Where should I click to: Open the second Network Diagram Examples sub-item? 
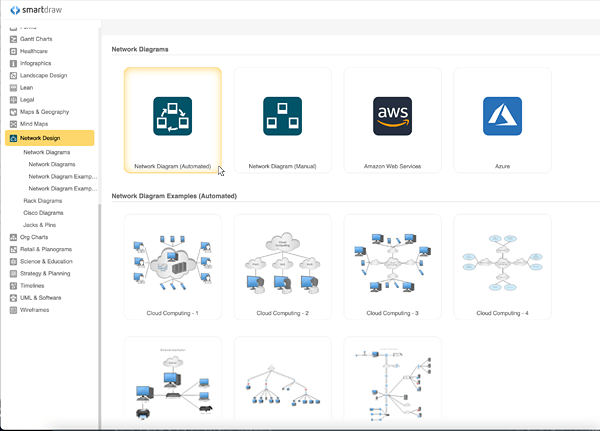pyautogui.click(x=63, y=189)
